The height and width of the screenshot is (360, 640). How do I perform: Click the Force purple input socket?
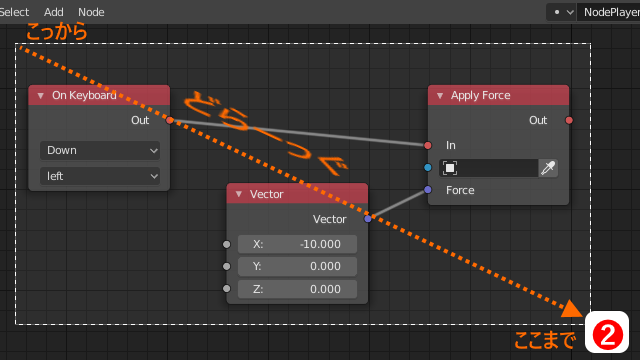428,189
